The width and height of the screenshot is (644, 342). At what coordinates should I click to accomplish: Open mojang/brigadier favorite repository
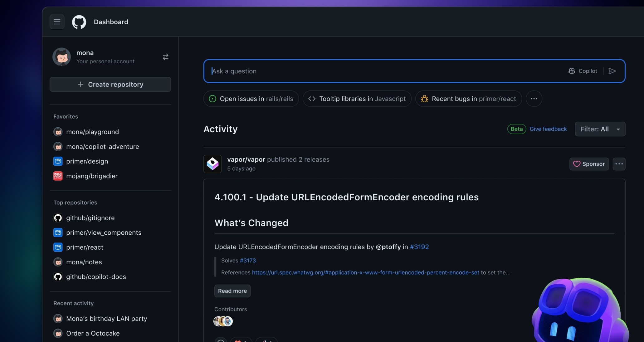pos(92,176)
